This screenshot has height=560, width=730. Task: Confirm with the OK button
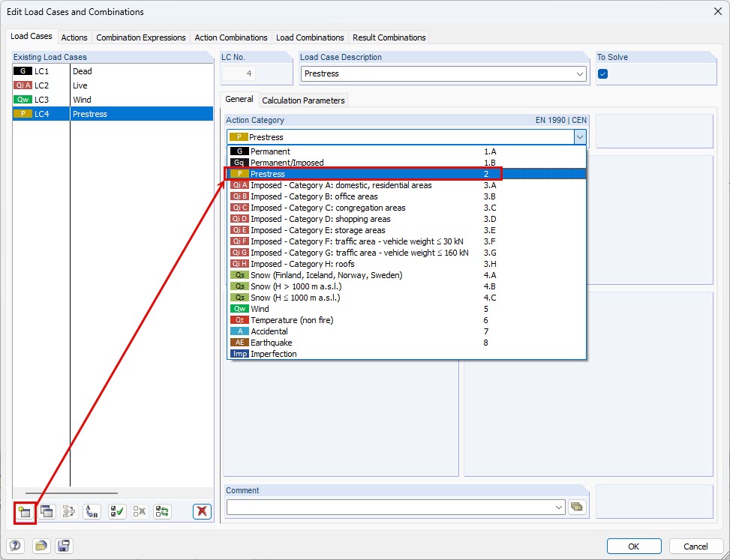[x=634, y=547]
